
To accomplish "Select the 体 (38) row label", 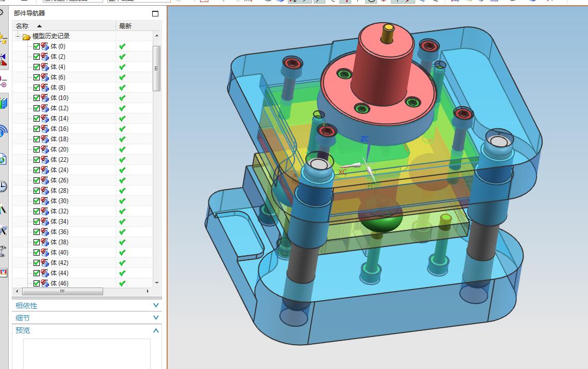I will (59, 242).
